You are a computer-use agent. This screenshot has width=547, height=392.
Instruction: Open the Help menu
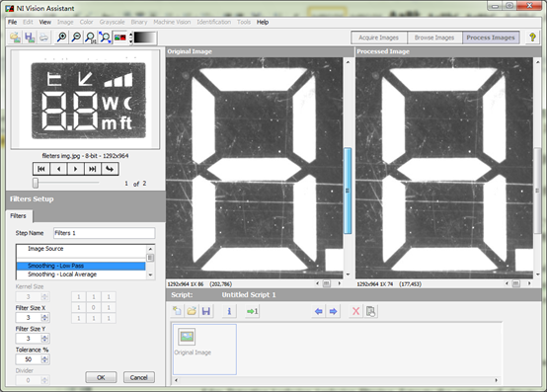click(x=263, y=22)
